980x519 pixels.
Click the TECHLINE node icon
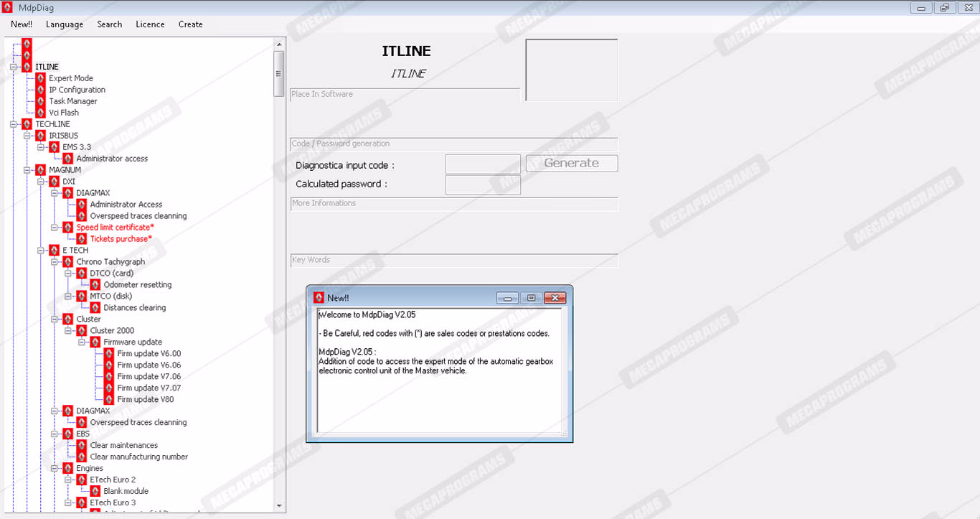point(27,124)
